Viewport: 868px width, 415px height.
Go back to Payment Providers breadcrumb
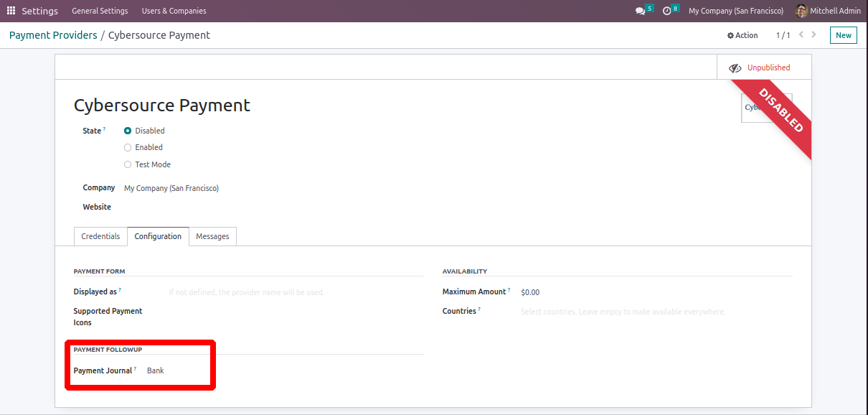point(53,35)
